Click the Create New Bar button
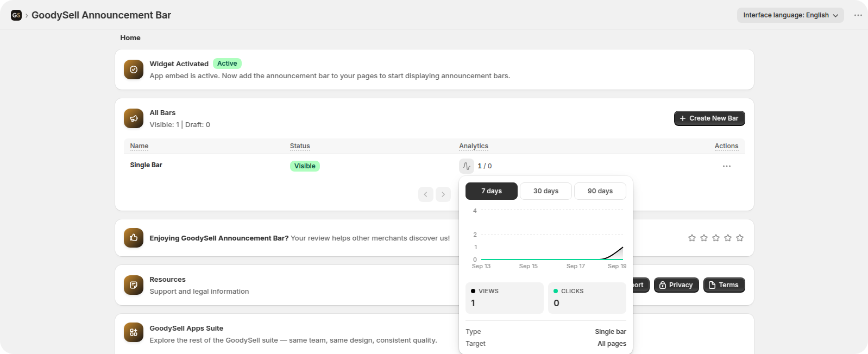The image size is (868, 354). coord(709,118)
